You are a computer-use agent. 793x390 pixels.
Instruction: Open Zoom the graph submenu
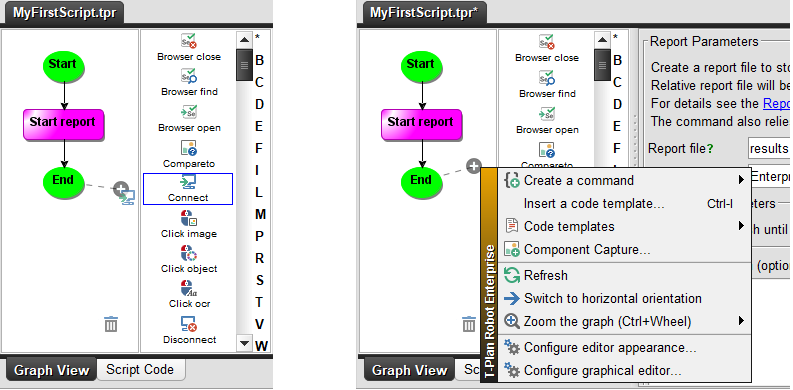pyautogui.click(x=624, y=321)
